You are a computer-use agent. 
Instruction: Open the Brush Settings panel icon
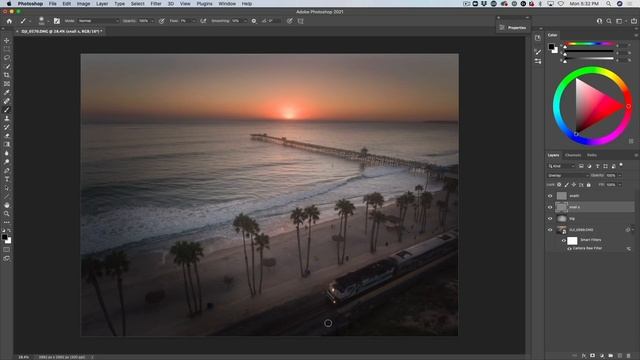pos(57,21)
